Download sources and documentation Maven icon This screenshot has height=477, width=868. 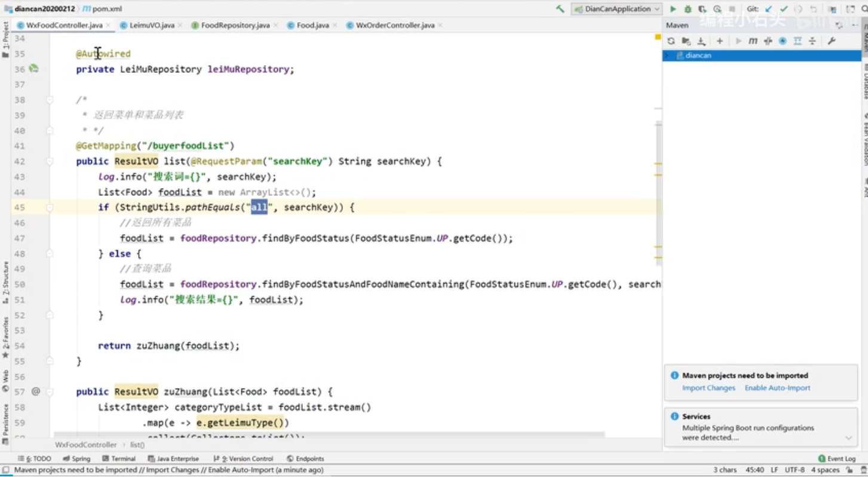tap(701, 41)
